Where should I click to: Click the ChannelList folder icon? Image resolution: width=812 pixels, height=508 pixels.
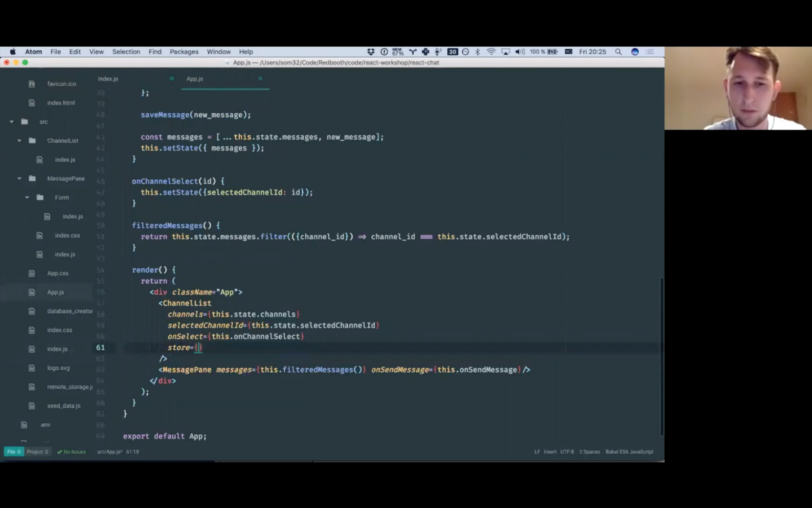click(x=32, y=141)
